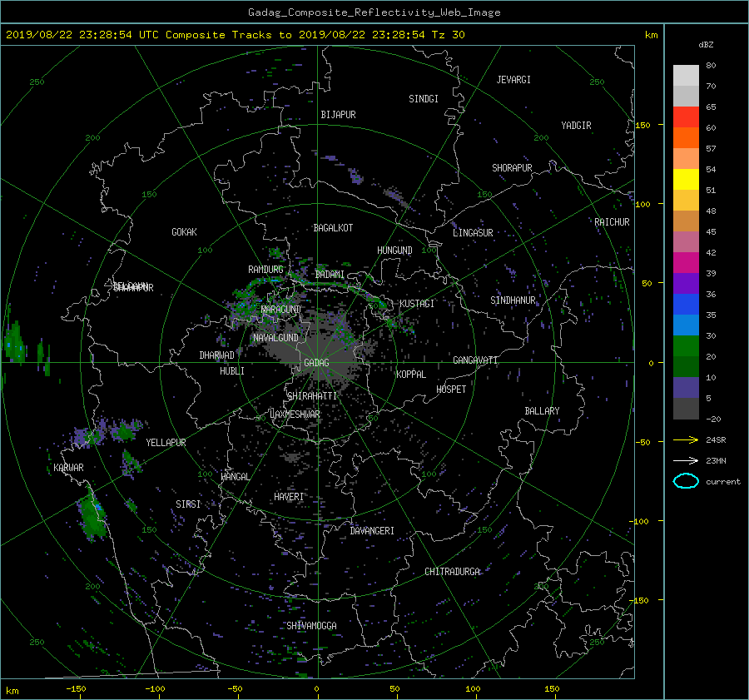Click the BAGALKOT label

pyautogui.click(x=333, y=228)
